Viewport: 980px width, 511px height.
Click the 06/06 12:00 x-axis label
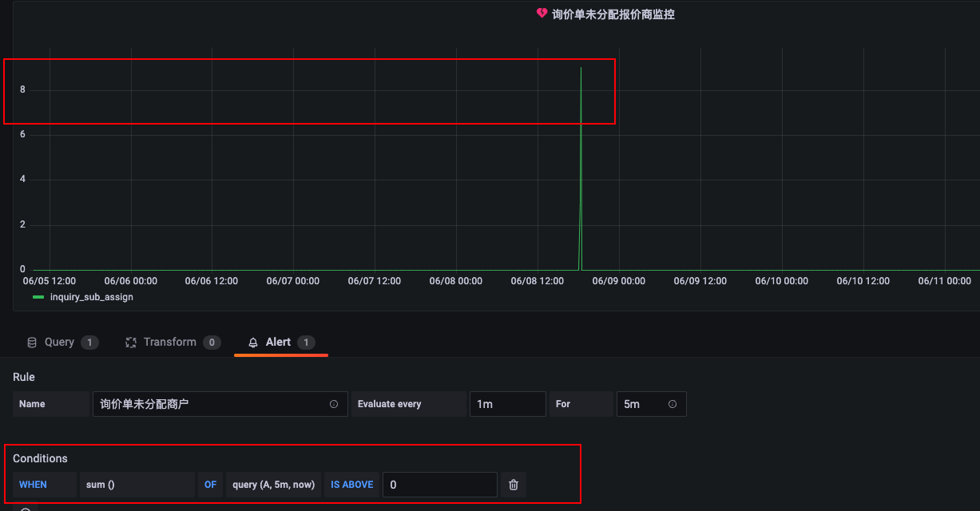212,281
